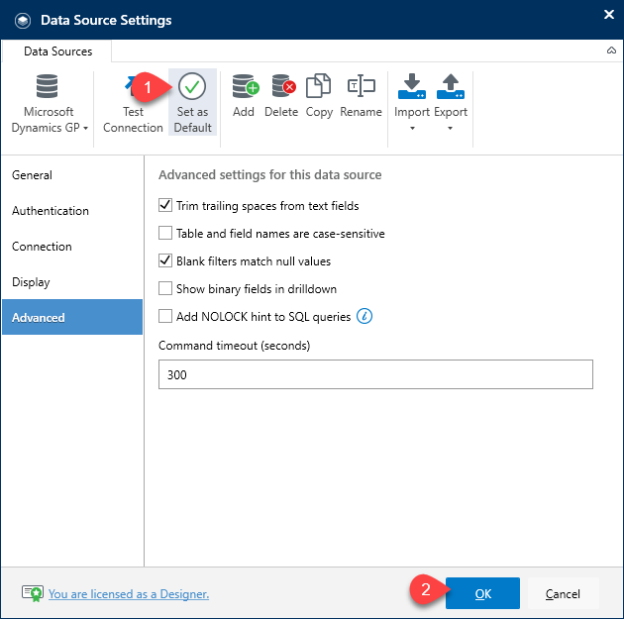Expand the Export dropdown menu
The width and height of the screenshot is (624, 619).
[450, 103]
